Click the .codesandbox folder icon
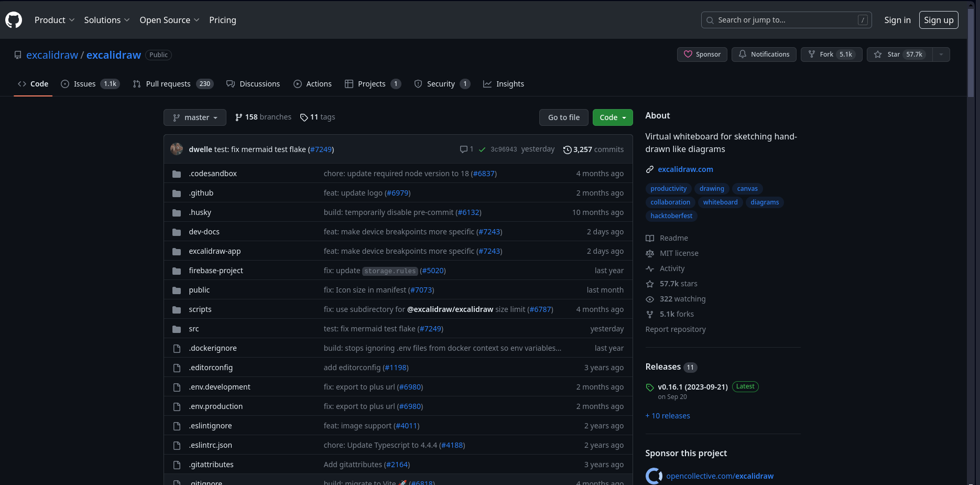Image resolution: width=980 pixels, height=485 pixels. [177, 174]
